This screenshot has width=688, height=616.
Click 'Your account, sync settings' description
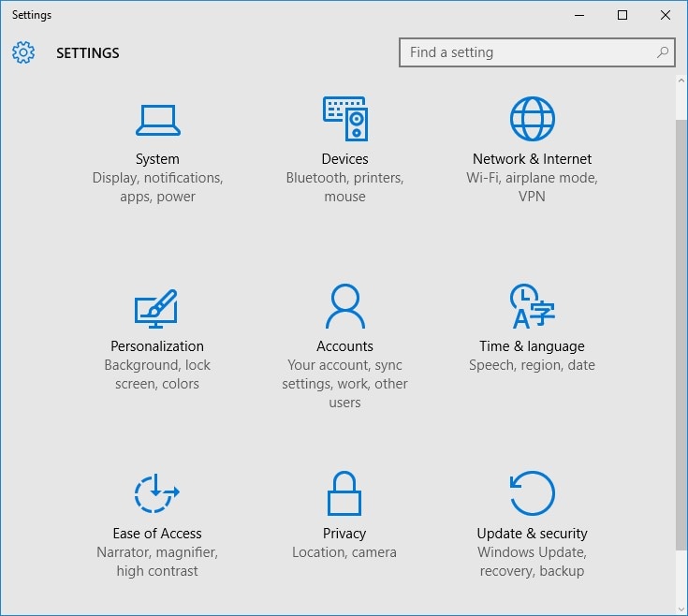[x=344, y=384]
